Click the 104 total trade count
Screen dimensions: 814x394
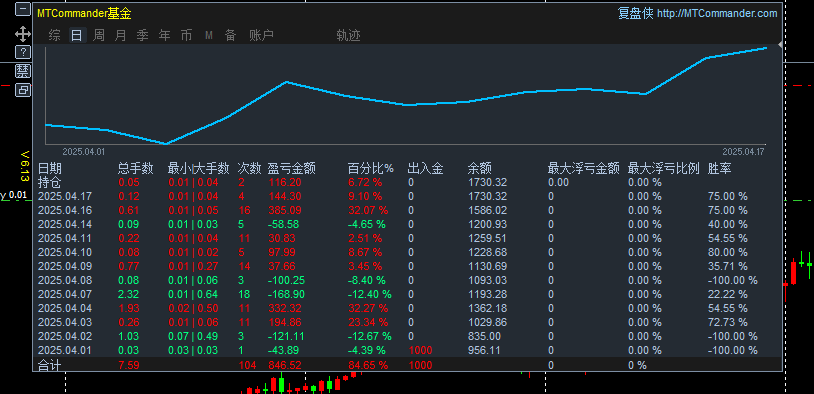247,365
